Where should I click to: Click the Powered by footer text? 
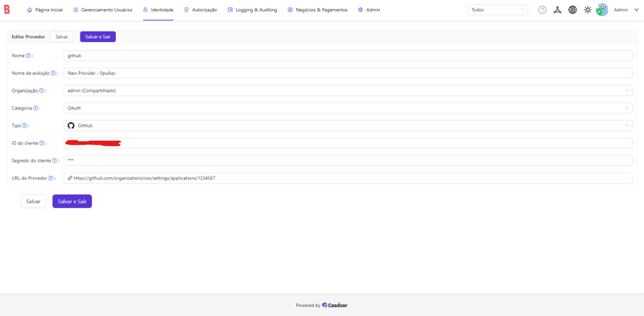[308, 306]
